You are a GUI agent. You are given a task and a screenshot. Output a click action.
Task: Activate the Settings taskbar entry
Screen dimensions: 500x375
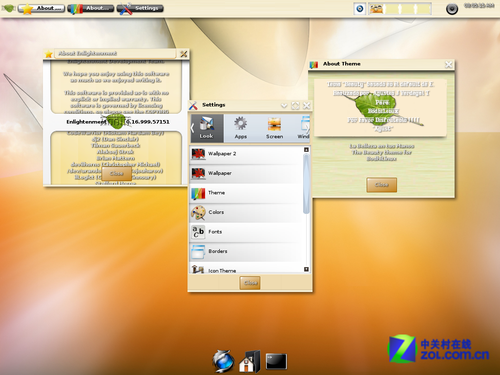pos(140,8)
